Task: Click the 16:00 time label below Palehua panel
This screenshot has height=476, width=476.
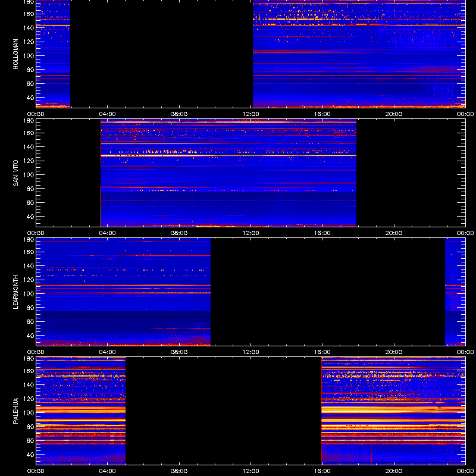Action: pyautogui.click(x=322, y=471)
